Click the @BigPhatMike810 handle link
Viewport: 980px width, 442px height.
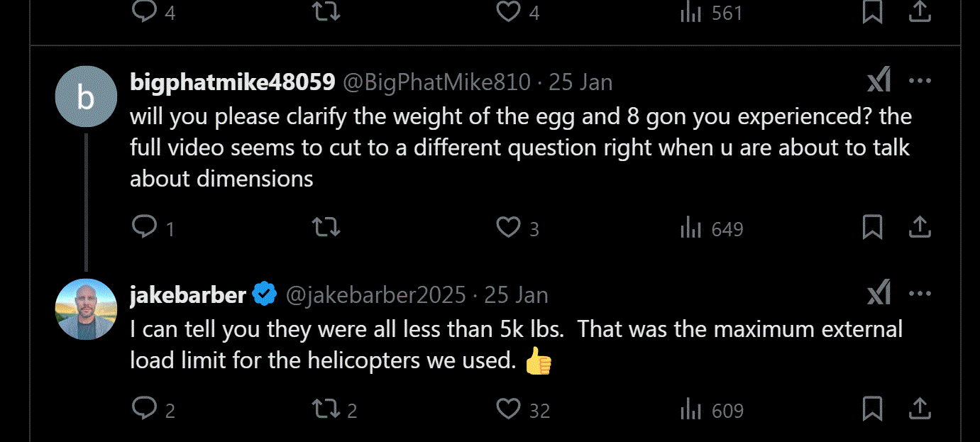click(436, 82)
